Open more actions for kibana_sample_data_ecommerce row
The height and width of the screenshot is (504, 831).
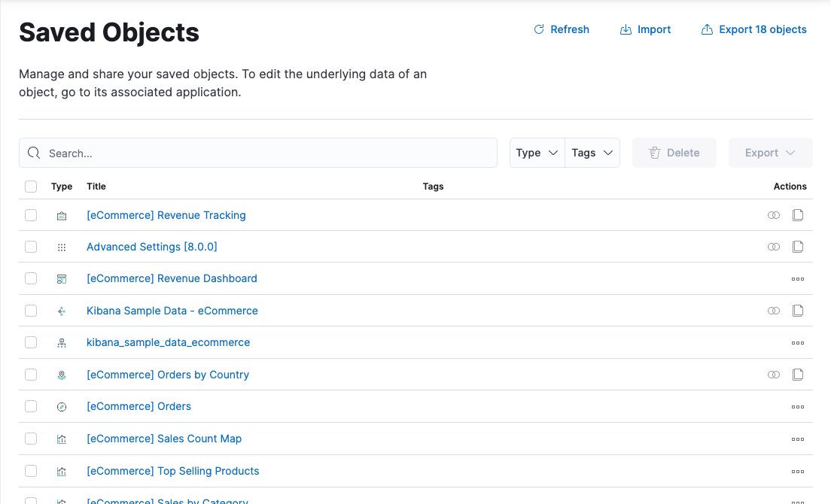coord(798,343)
